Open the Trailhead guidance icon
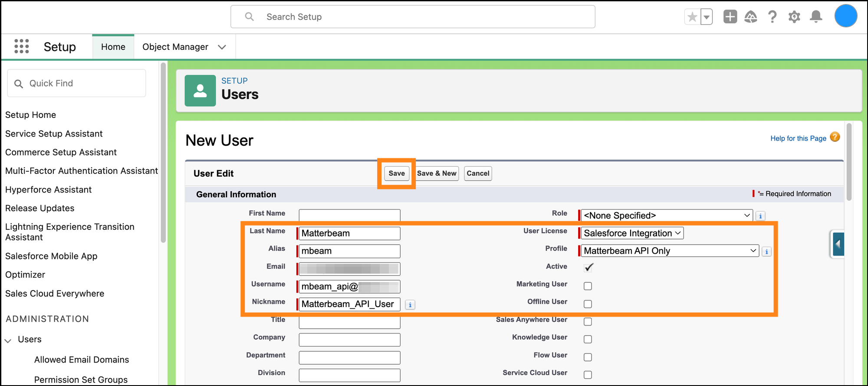This screenshot has width=868, height=386. (x=751, y=17)
